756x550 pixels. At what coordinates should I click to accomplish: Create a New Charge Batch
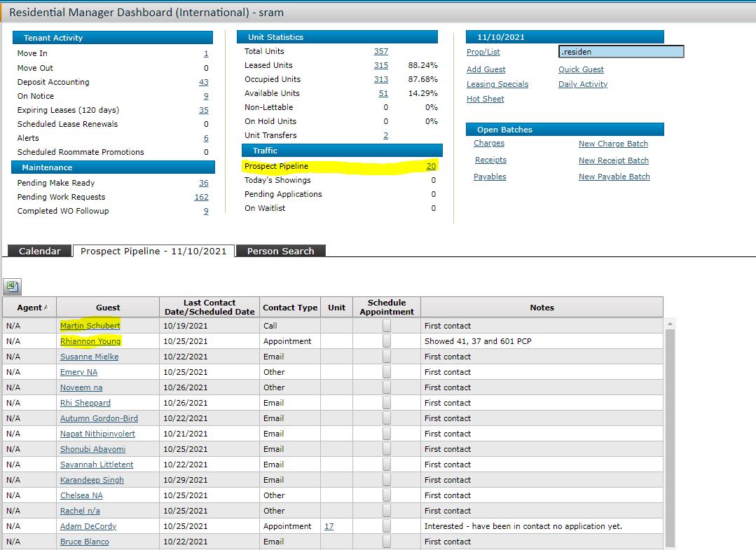tap(613, 144)
